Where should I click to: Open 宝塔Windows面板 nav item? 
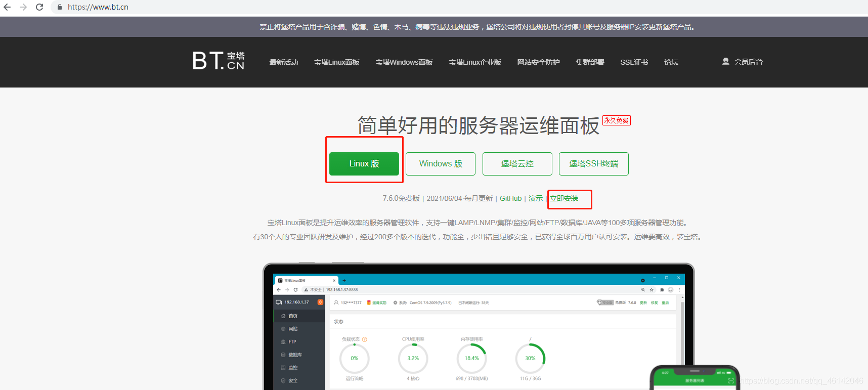(404, 62)
